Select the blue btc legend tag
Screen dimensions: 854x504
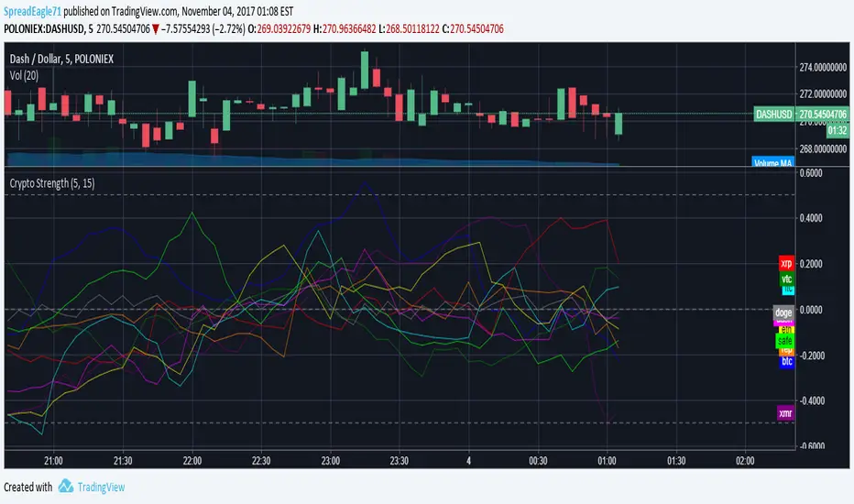787,361
